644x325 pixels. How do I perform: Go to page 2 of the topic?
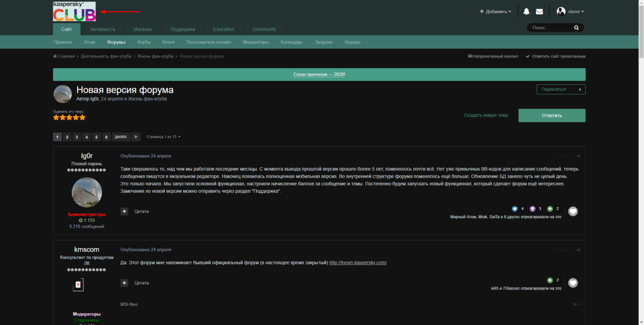coord(67,137)
